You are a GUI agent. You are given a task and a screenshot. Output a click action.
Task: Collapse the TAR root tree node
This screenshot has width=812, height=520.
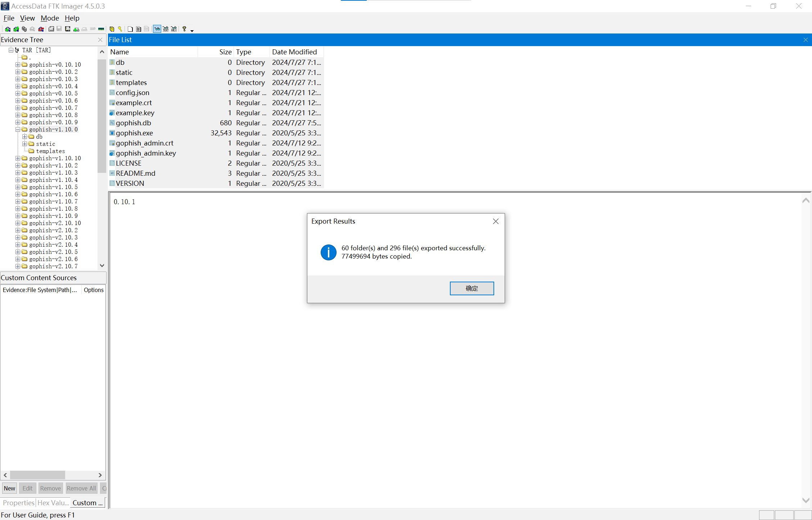[11, 50]
